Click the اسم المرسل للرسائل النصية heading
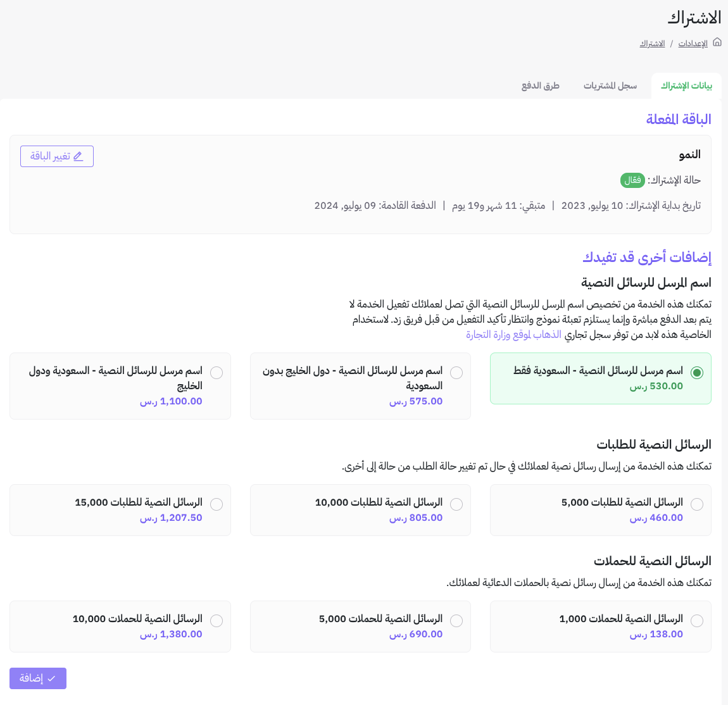 [x=646, y=283]
